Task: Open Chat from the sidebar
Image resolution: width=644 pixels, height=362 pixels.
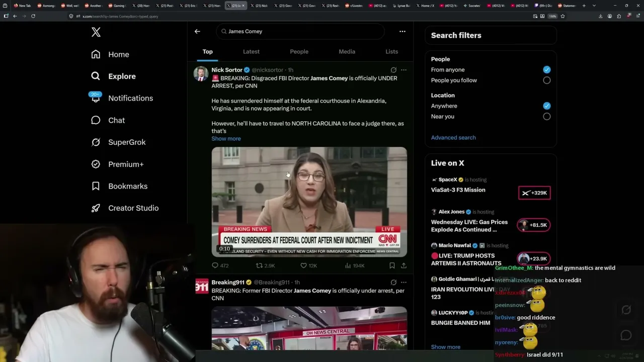Action: pyautogui.click(x=108, y=120)
